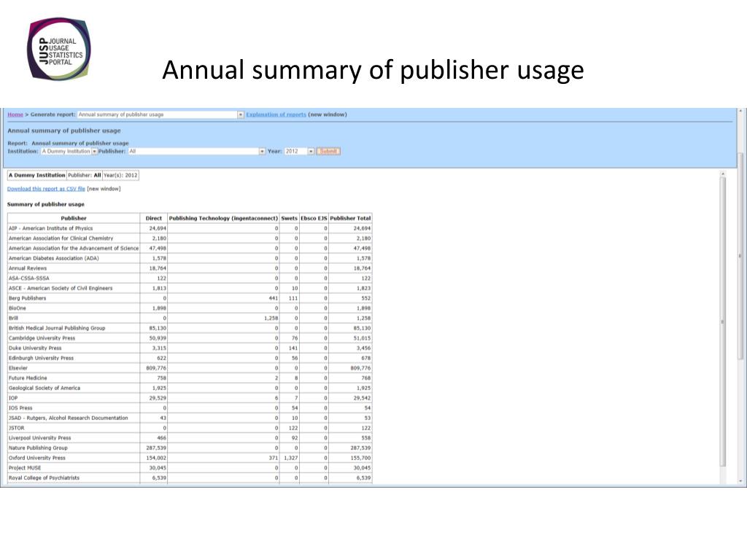Expand the Publisher dropdown showing All
Image resolution: width=747 pixels, height=560 pixels.
click(x=196, y=152)
